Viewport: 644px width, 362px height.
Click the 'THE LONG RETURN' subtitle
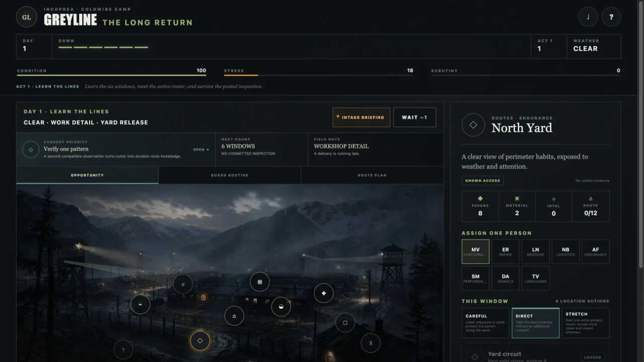pos(147,23)
